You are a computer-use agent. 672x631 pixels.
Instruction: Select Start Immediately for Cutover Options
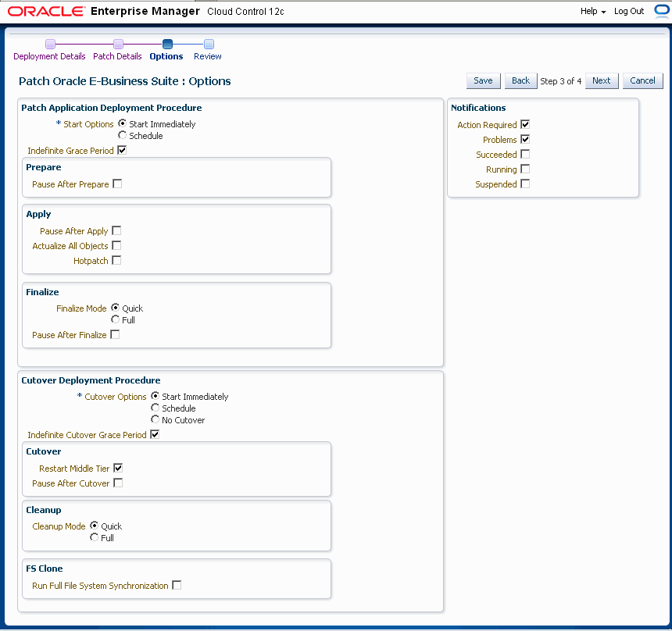tap(155, 396)
